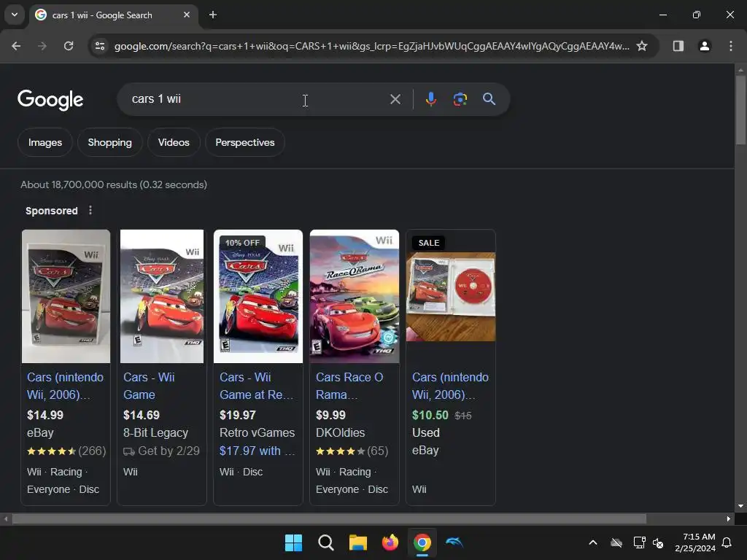The width and height of the screenshot is (747, 560).
Task: Open site information icon in address bar
Action: click(100, 46)
